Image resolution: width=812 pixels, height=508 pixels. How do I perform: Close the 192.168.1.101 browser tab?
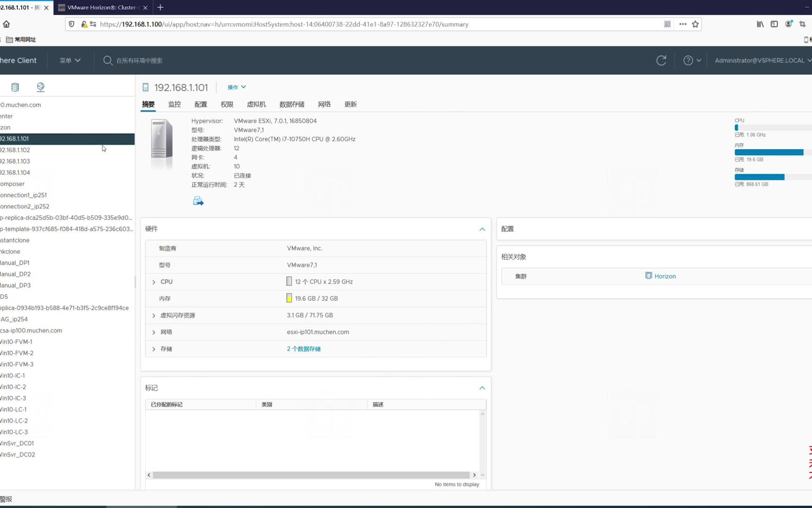pos(46,8)
